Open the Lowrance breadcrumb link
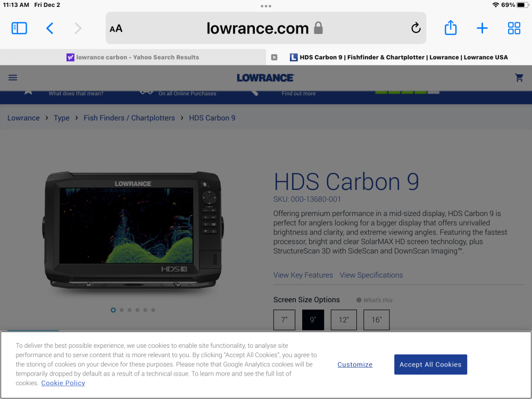The width and height of the screenshot is (532, 399). pos(23,118)
